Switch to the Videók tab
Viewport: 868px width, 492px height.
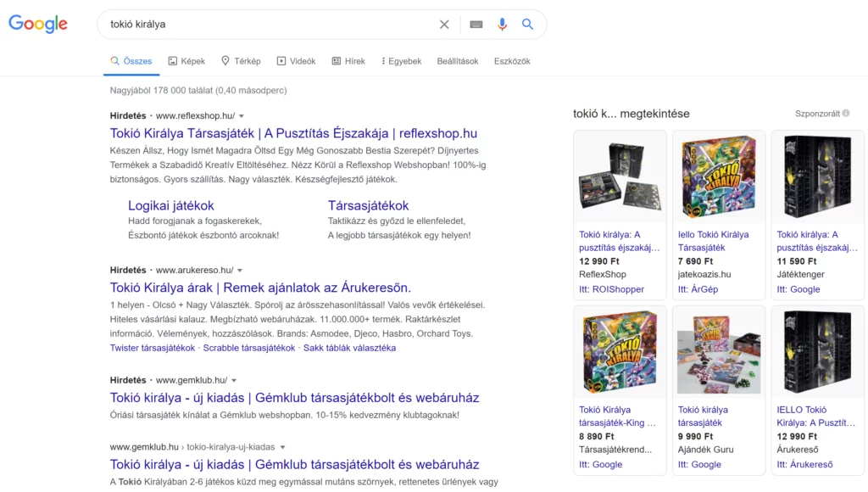click(296, 61)
